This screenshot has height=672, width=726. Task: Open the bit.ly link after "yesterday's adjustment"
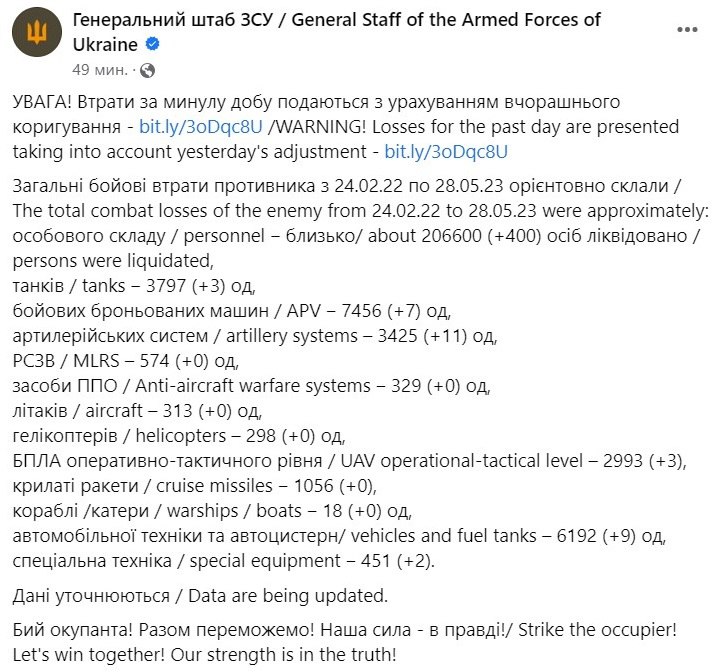pyautogui.click(x=446, y=152)
